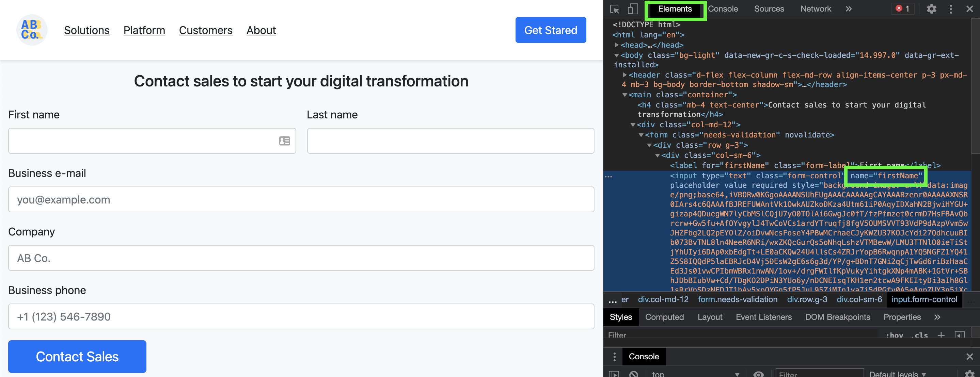Click the Get Stared button

pyautogui.click(x=551, y=30)
